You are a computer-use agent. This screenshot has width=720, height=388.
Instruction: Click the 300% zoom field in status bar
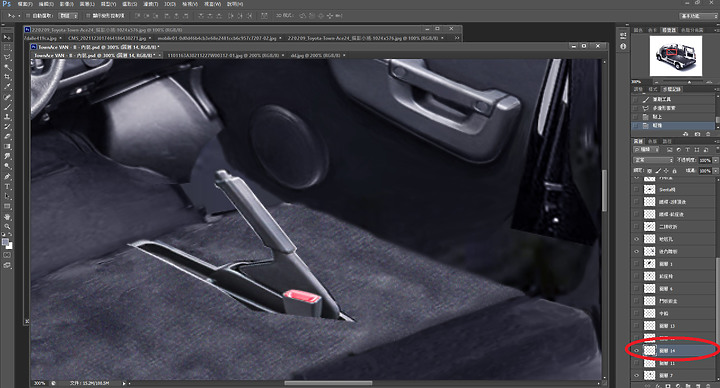pos(39,383)
